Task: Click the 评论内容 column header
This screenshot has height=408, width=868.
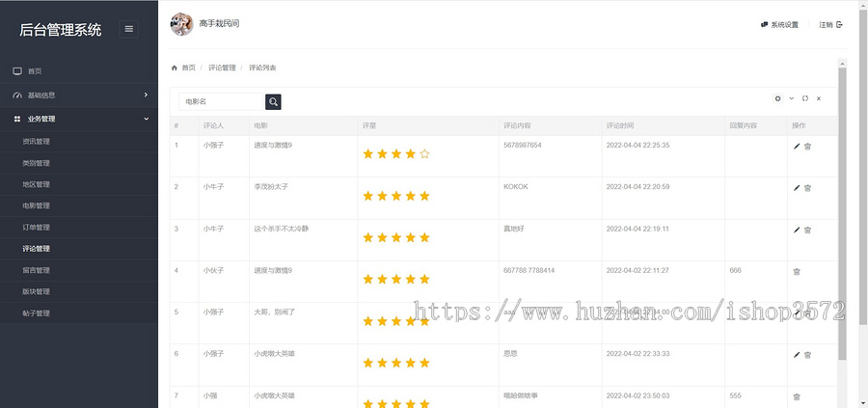Action: [x=517, y=125]
